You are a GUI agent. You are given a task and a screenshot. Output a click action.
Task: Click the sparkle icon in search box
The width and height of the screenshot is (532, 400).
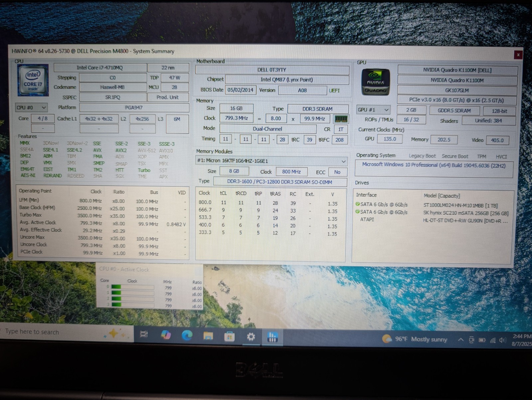(x=114, y=333)
